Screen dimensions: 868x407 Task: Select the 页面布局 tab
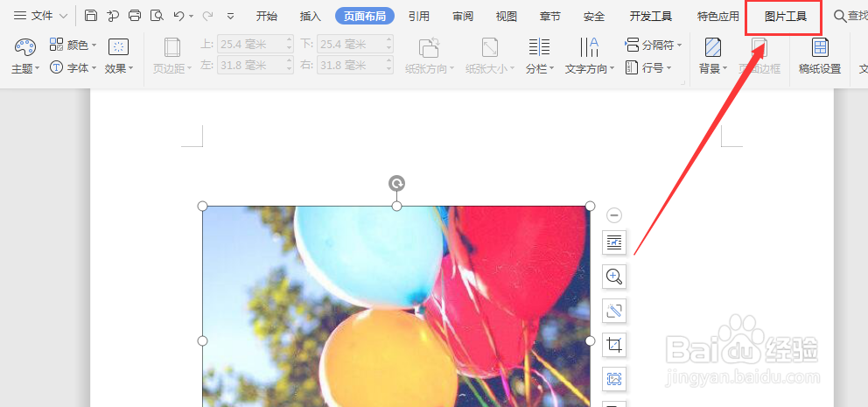[x=365, y=16]
